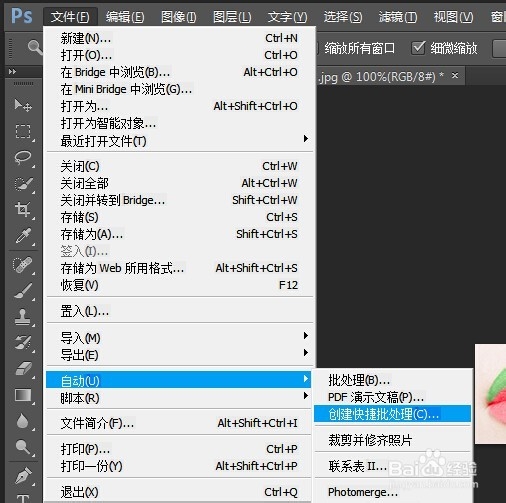Screen dimensions: 506x503
Task: Select the Move tool
Action: (x=23, y=105)
